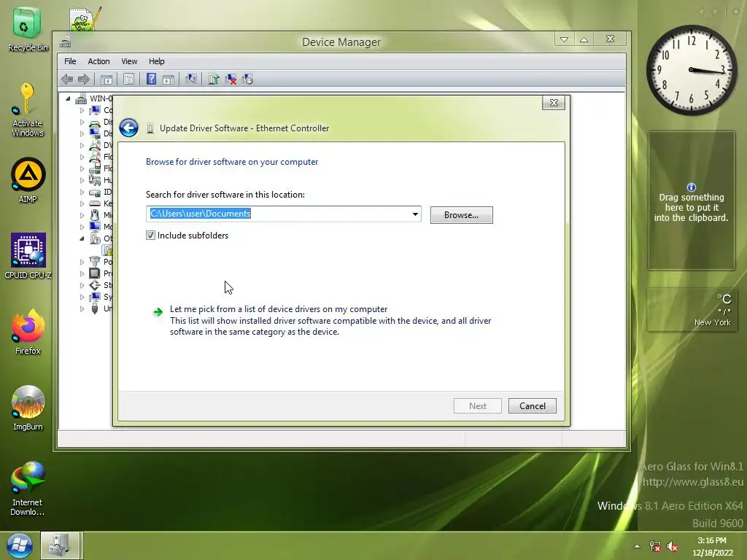Open the Recycle Bin desktop icon

[28, 29]
